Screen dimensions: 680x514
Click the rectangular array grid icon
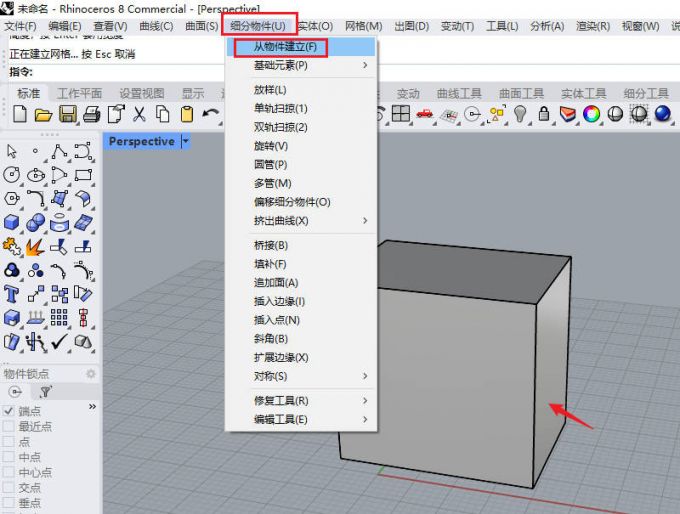click(59, 318)
